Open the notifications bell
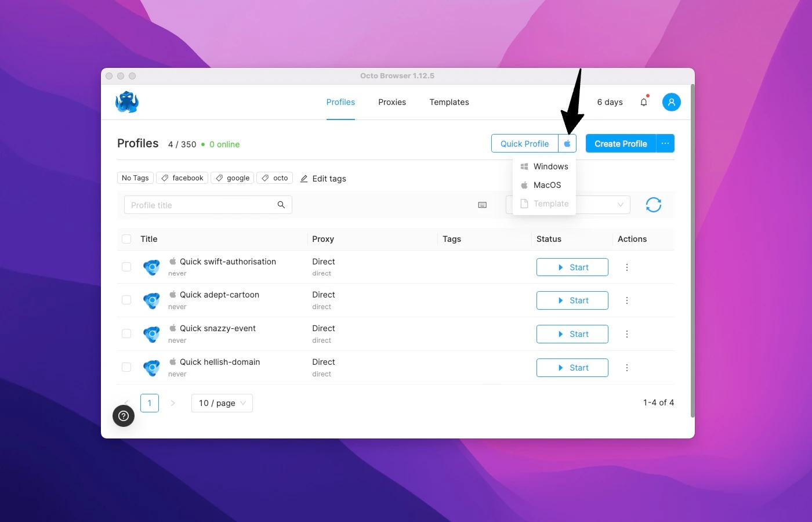This screenshot has width=812, height=522. pos(644,101)
